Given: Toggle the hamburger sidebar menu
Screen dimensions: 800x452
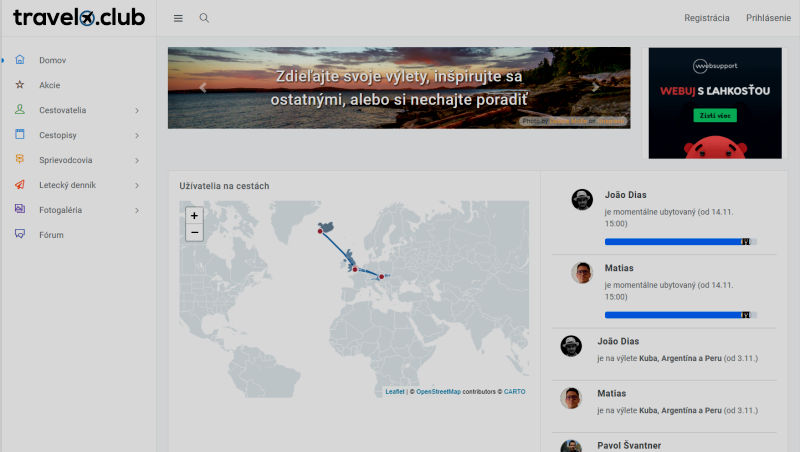Looking at the screenshot, I should [x=178, y=18].
